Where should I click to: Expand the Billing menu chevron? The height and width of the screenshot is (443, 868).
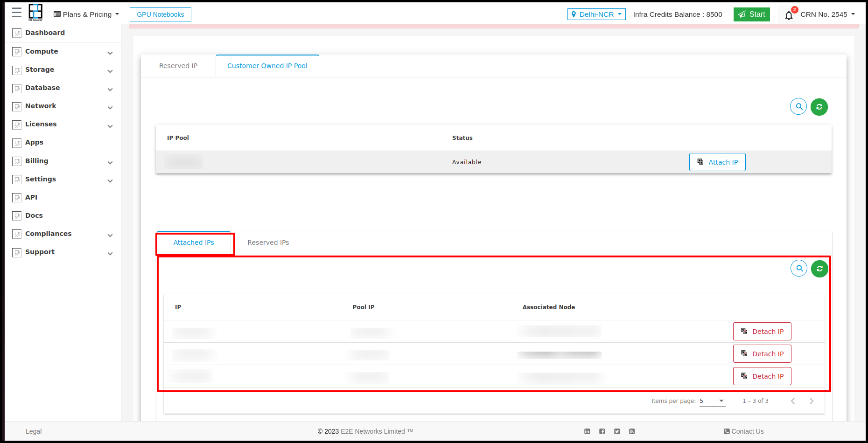(x=110, y=163)
